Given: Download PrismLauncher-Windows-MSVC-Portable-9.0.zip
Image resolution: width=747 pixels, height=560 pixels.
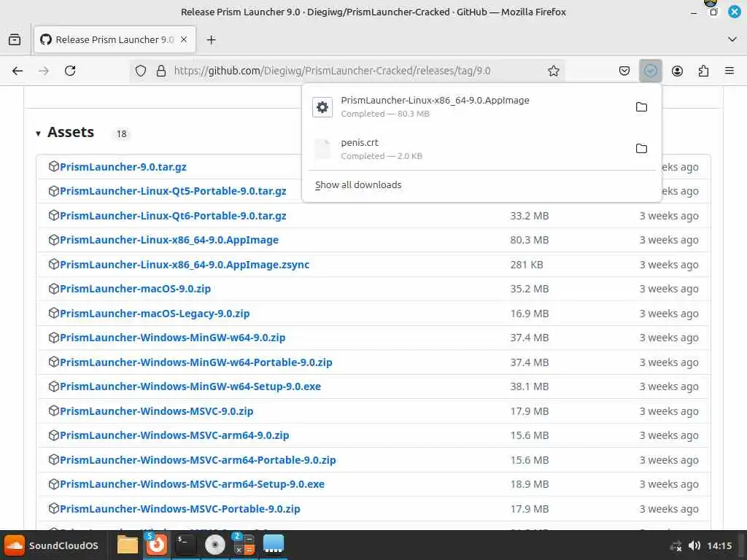Looking at the screenshot, I should point(180,509).
